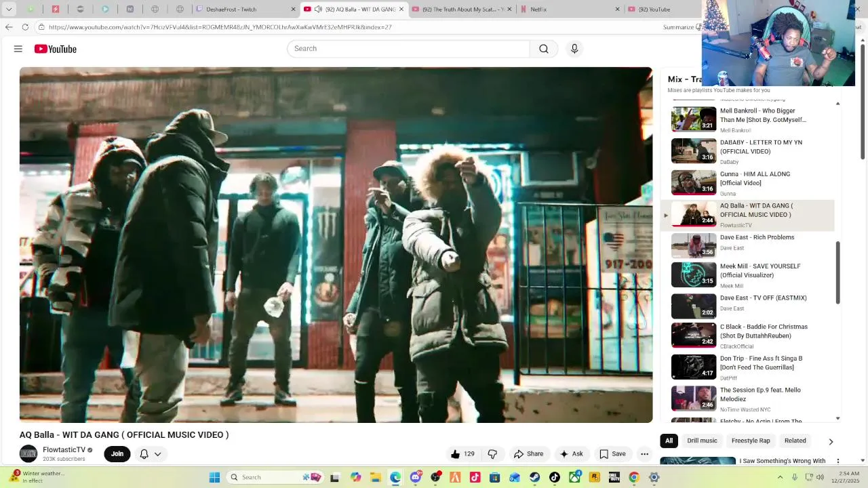The height and width of the screenshot is (488, 868).
Task: Open Settings gear from taskbar
Action: tap(654, 477)
